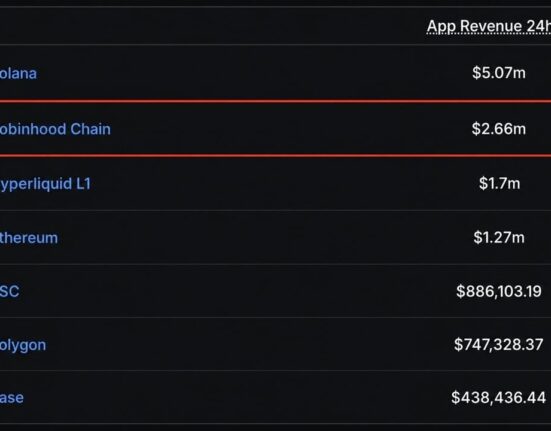Open the Base chain link
Viewport: 551px width, 431px height.
point(12,398)
